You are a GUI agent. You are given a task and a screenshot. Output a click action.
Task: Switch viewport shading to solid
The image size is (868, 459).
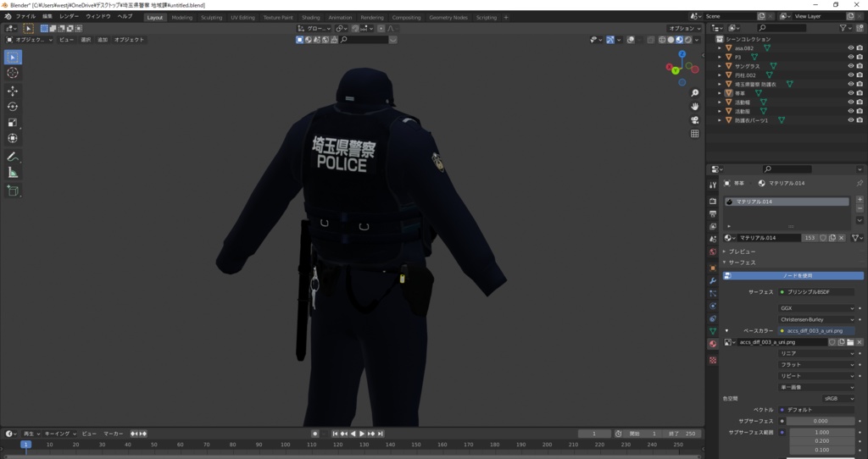[x=670, y=40]
